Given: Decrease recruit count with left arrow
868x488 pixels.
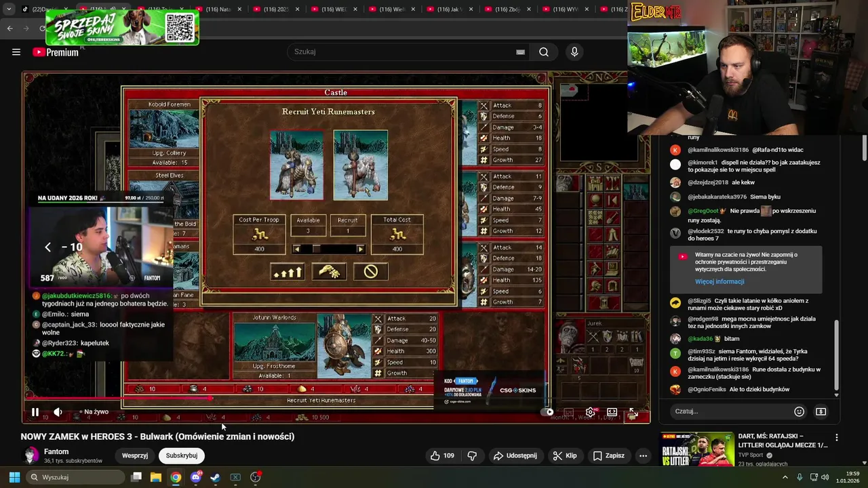Looking at the screenshot, I should click(296, 249).
